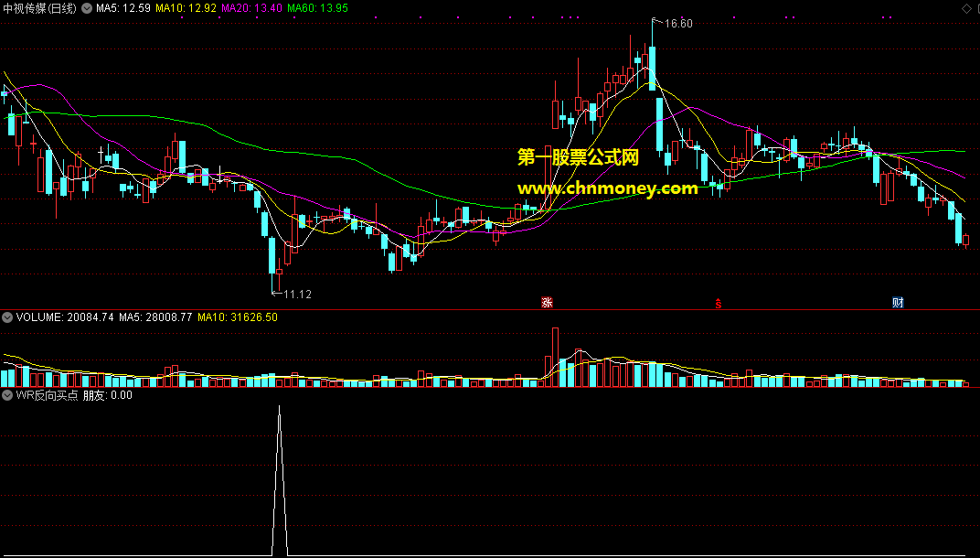Click the 中视传媒(日线) stock title
Viewport: 980px width, 558px height.
[40, 9]
